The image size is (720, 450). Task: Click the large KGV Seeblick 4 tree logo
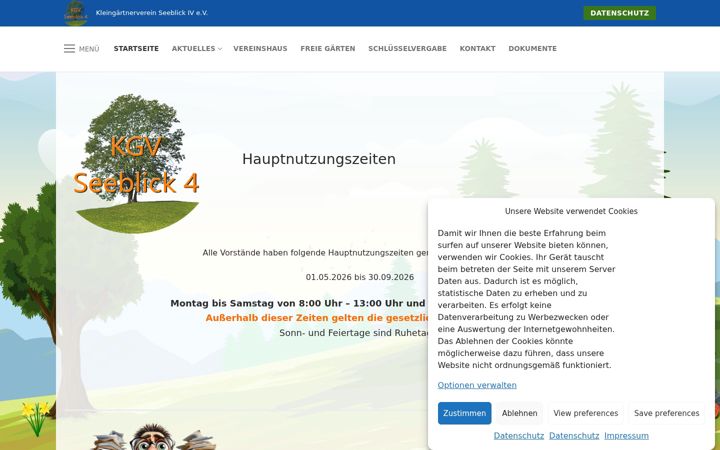click(136, 164)
